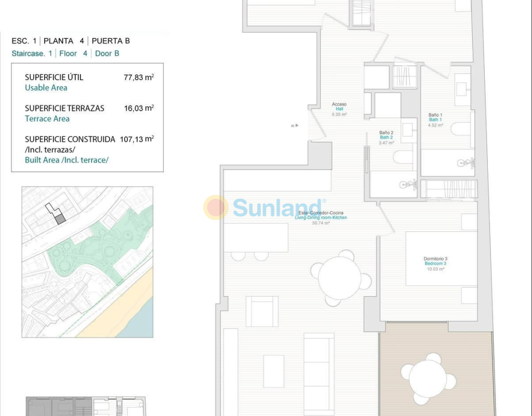The image size is (532, 416).
Task: Click the Usable Area label
Action: coord(46,88)
